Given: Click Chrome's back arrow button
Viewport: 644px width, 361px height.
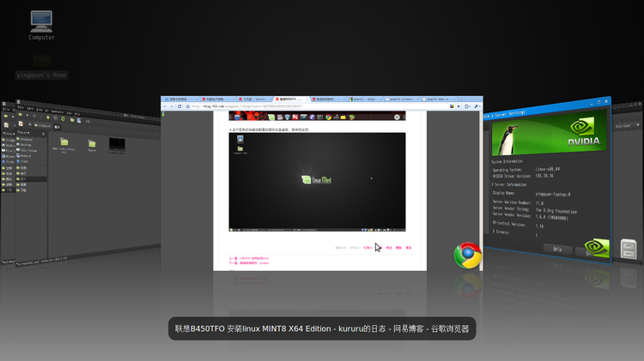Looking at the screenshot, I should point(165,106).
